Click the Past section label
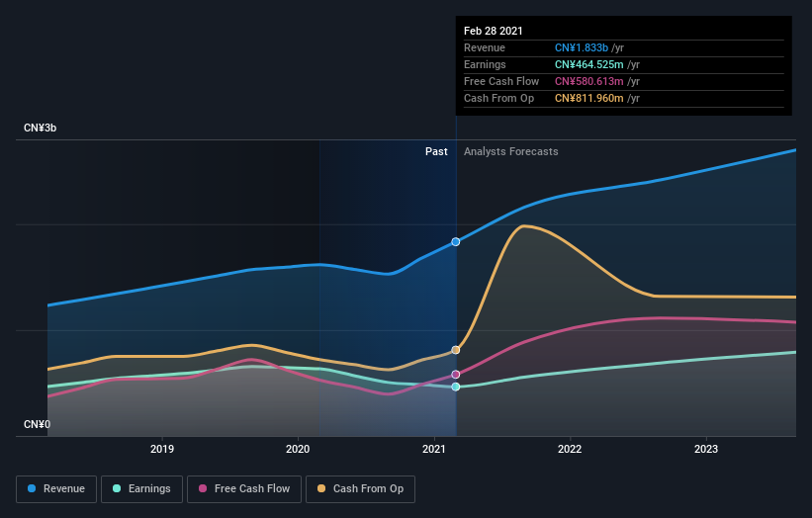The image size is (812, 518). (x=436, y=151)
